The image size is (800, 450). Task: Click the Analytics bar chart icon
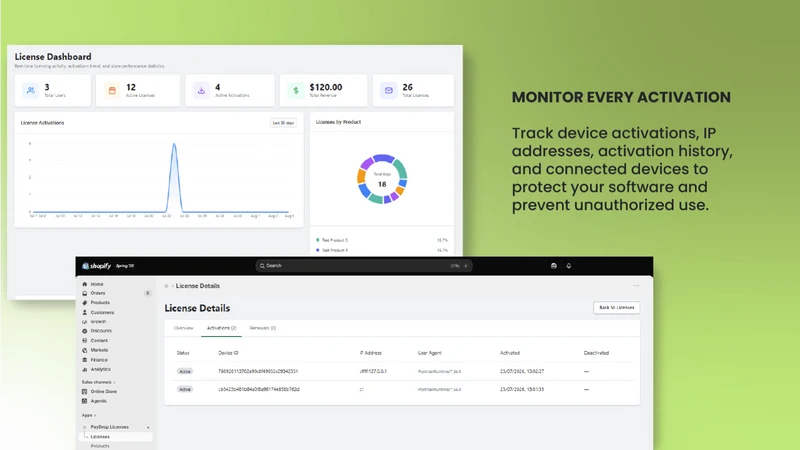click(x=85, y=369)
